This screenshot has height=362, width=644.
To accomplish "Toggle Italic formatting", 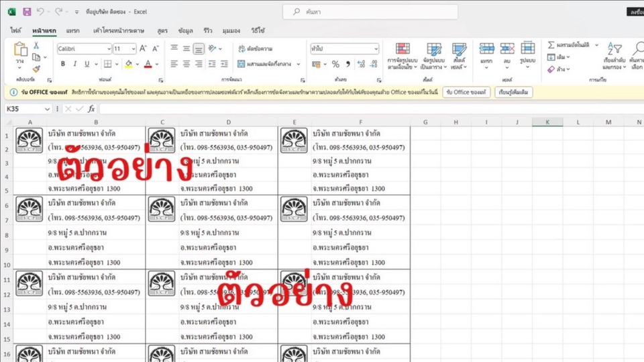I will point(74,64).
